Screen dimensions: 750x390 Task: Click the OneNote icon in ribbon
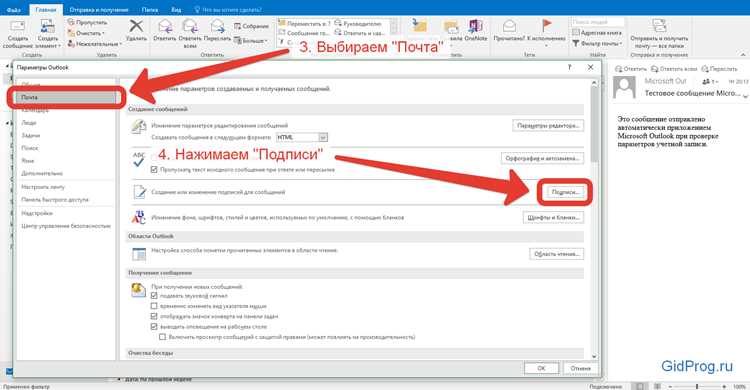point(475,26)
